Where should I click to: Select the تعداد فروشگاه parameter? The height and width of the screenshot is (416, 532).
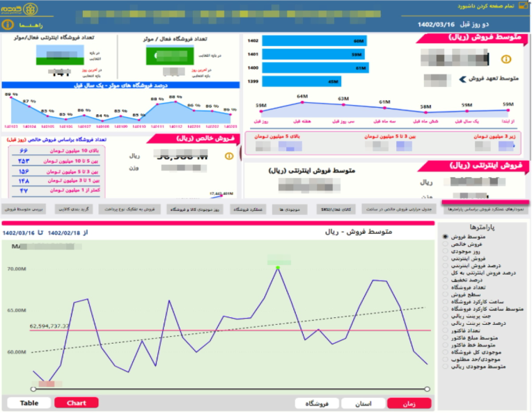pyautogui.click(x=445, y=287)
